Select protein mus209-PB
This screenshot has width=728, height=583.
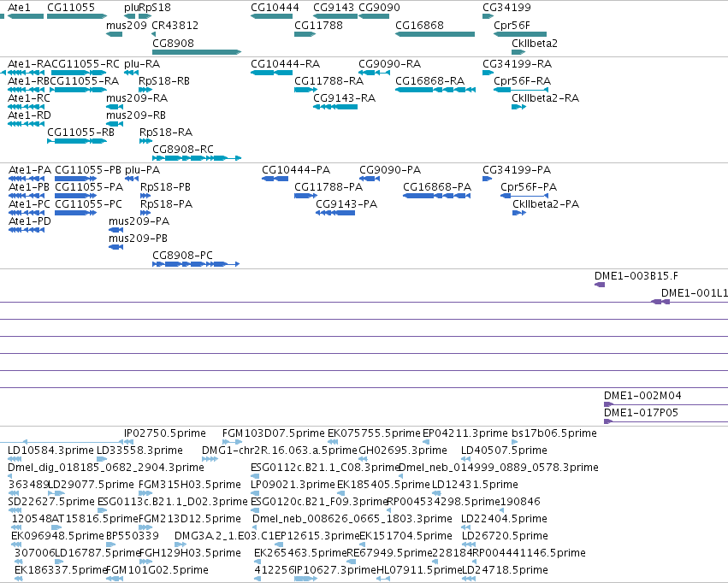point(115,247)
